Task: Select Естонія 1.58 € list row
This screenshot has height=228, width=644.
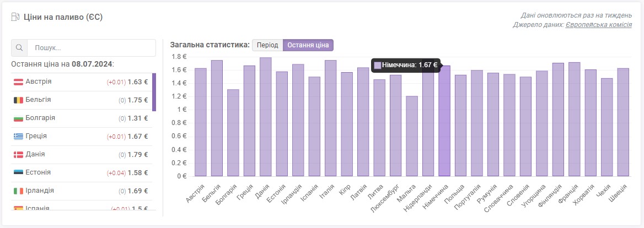Action: [81, 172]
